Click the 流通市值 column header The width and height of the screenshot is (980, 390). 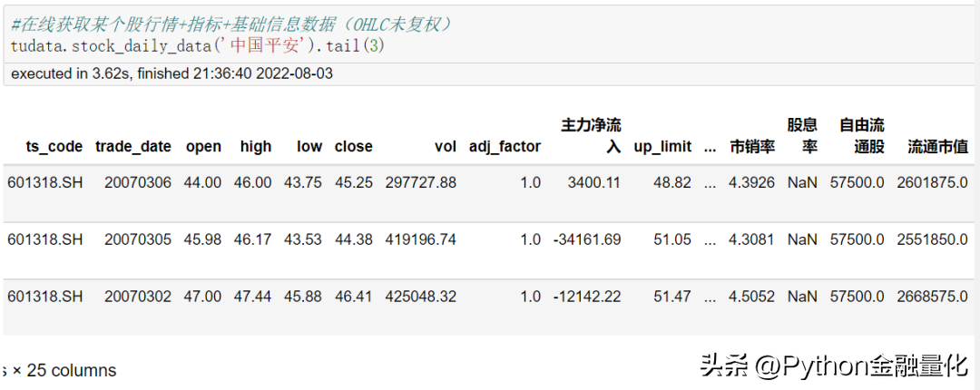[937, 146]
